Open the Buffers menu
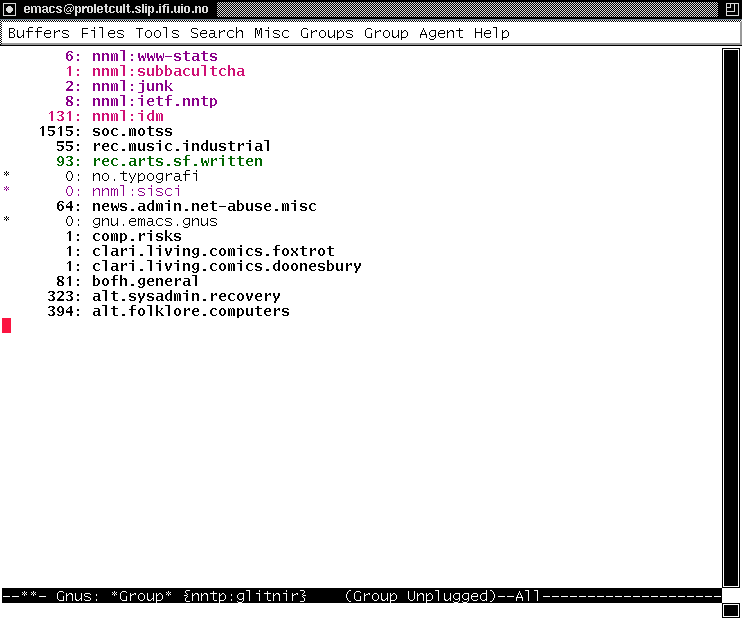 [x=39, y=33]
